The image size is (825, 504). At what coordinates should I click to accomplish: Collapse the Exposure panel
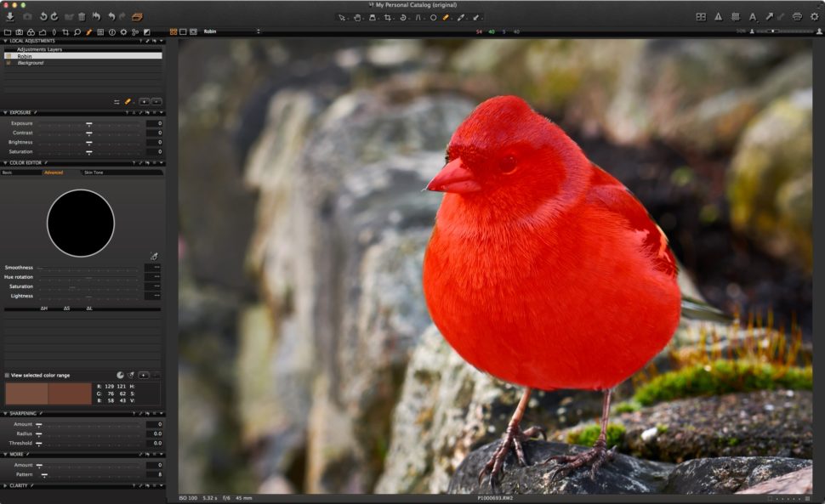coord(6,112)
